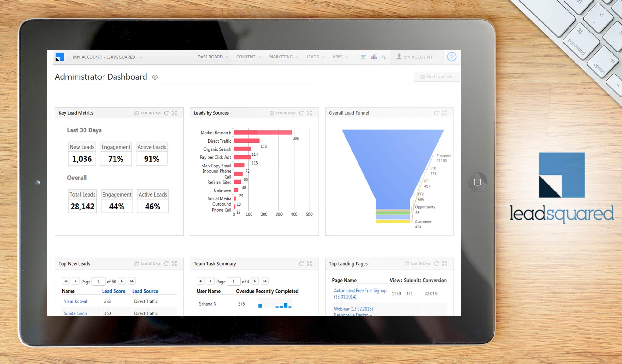Click the Last 30 Days calendar icon on Key Lead Metrics
The width and height of the screenshot is (622, 364).
click(137, 113)
